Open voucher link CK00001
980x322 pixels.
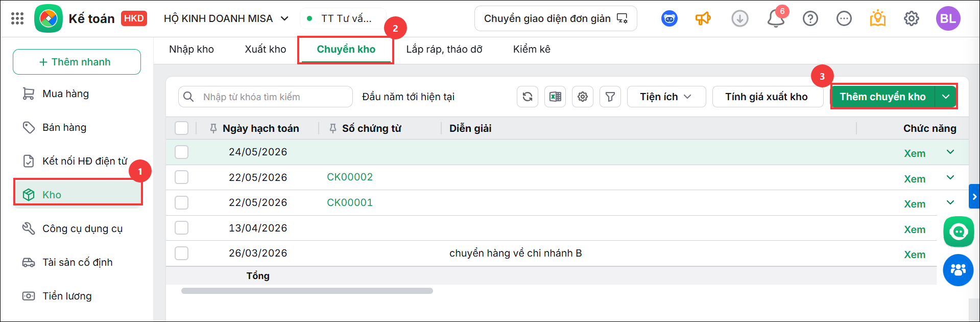pos(350,202)
